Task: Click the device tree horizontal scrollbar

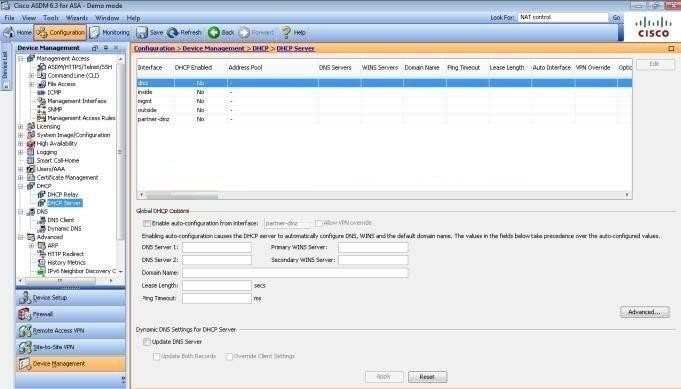Action: click(x=60, y=281)
